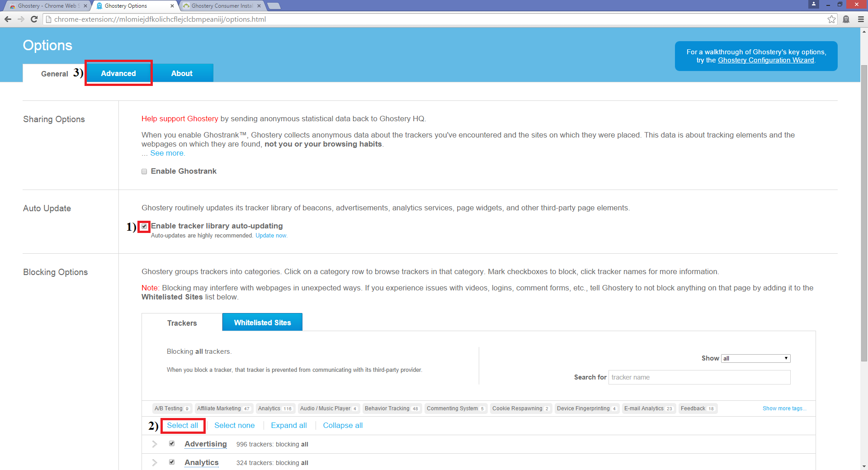Expand the Advertising tracker category
Viewport: 868px width, 470px height.
coord(155,444)
